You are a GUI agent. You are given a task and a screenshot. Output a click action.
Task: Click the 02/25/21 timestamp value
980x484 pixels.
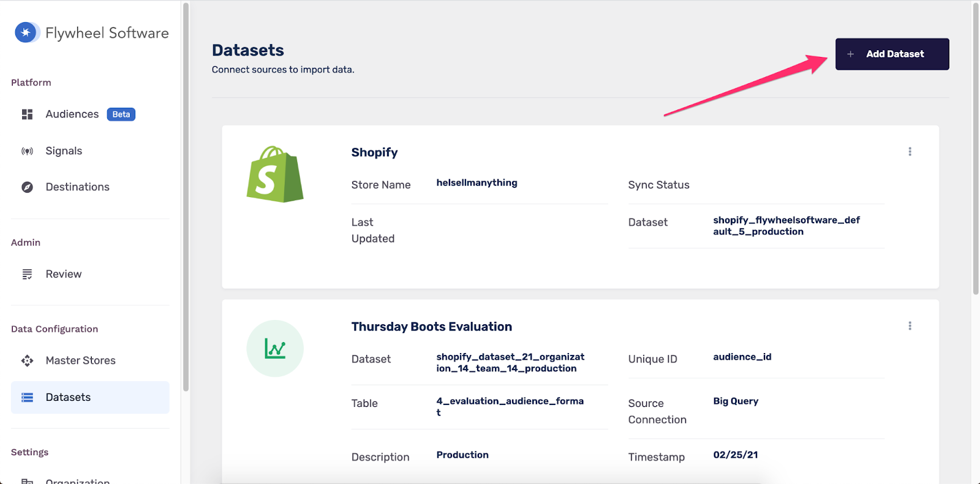pyautogui.click(x=736, y=455)
